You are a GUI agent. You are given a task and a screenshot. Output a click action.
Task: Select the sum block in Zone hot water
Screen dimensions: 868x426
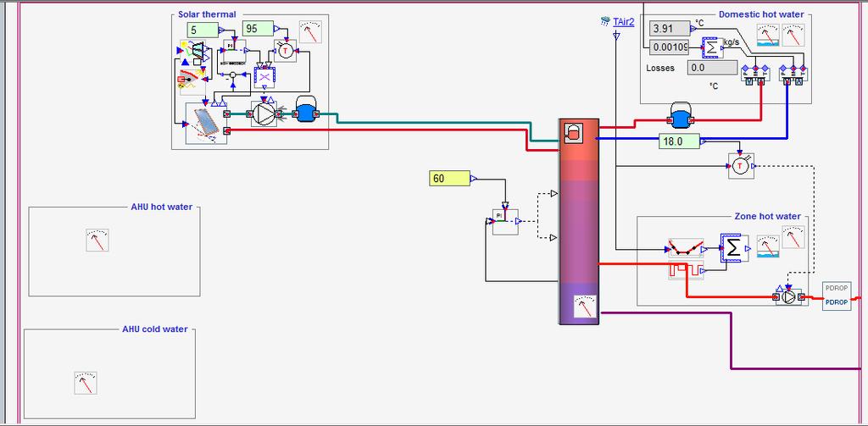[734, 248]
